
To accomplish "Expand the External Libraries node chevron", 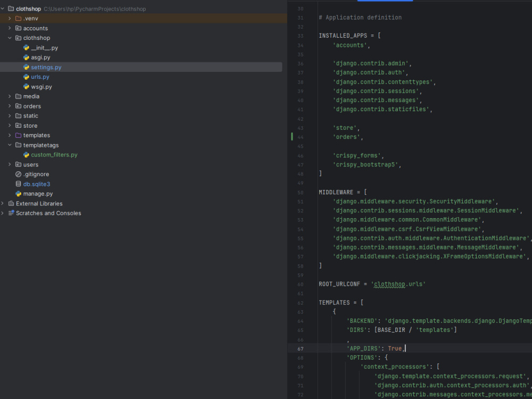I will [x=2, y=204].
